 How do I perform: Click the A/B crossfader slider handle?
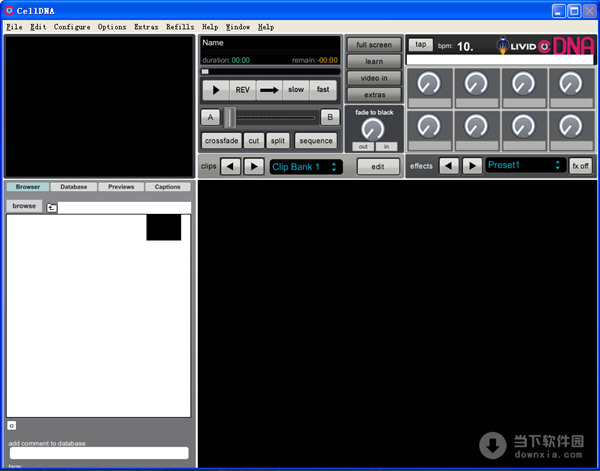[231, 117]
